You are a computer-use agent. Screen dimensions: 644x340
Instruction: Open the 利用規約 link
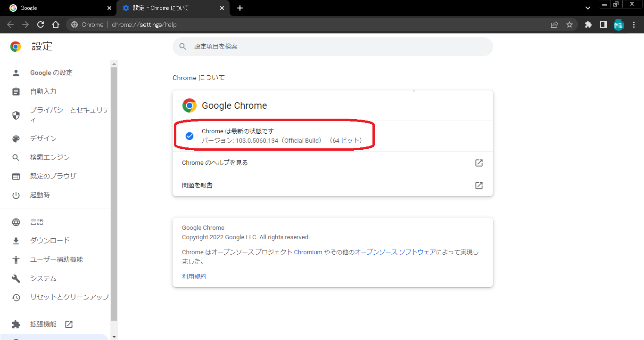pos(194,277)
